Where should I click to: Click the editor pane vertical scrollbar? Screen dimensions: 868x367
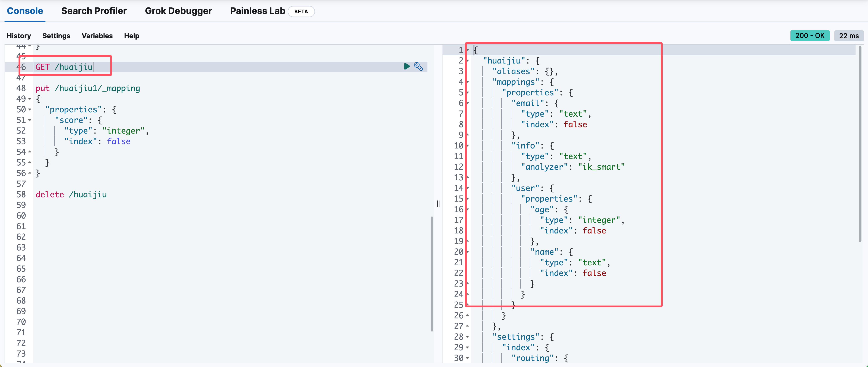(432, 273)
